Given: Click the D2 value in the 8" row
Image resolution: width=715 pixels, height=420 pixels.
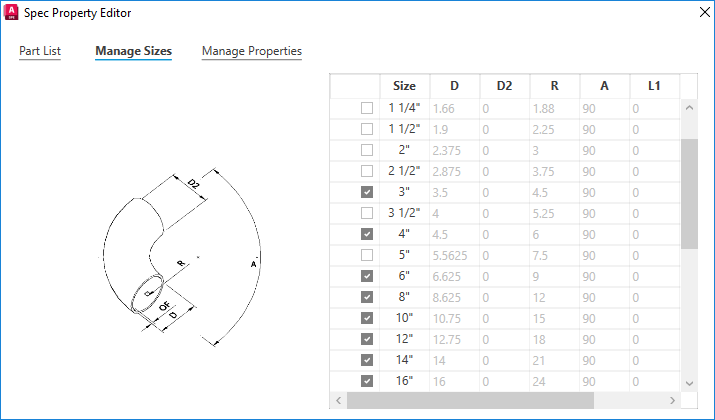Looking at the screenshot, I should pos(505,297).
